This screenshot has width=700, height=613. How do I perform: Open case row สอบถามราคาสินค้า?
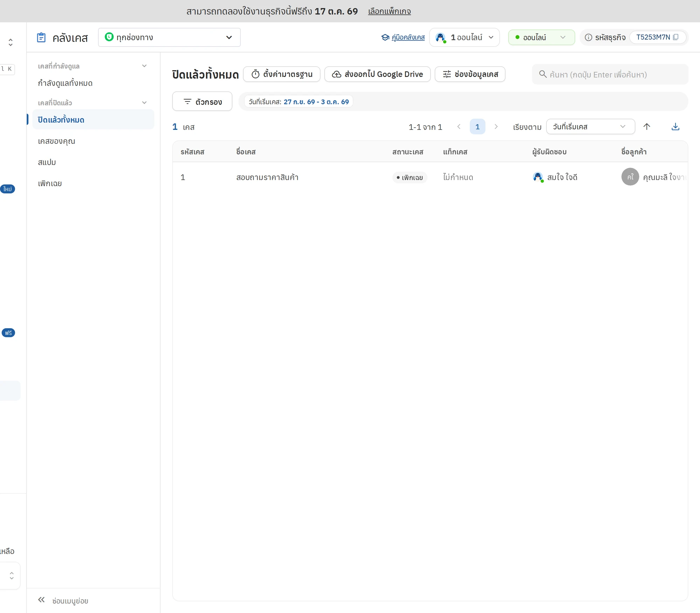pyautogui.click(x=430, y=177)
